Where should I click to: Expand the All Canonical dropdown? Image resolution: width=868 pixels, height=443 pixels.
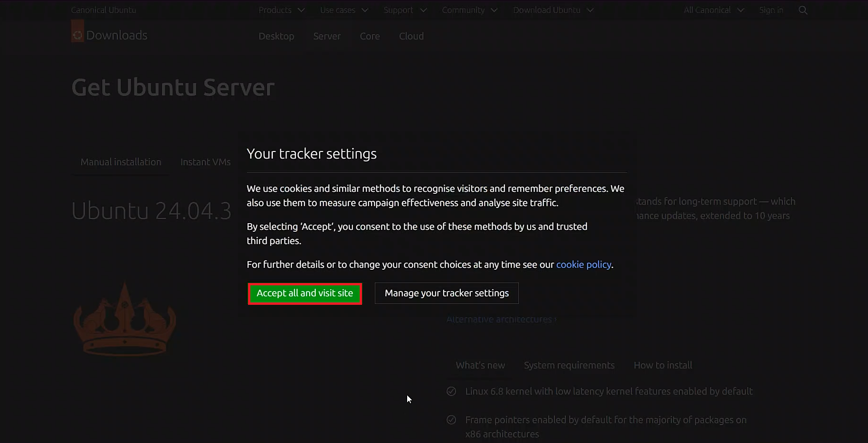pos(714,10)
